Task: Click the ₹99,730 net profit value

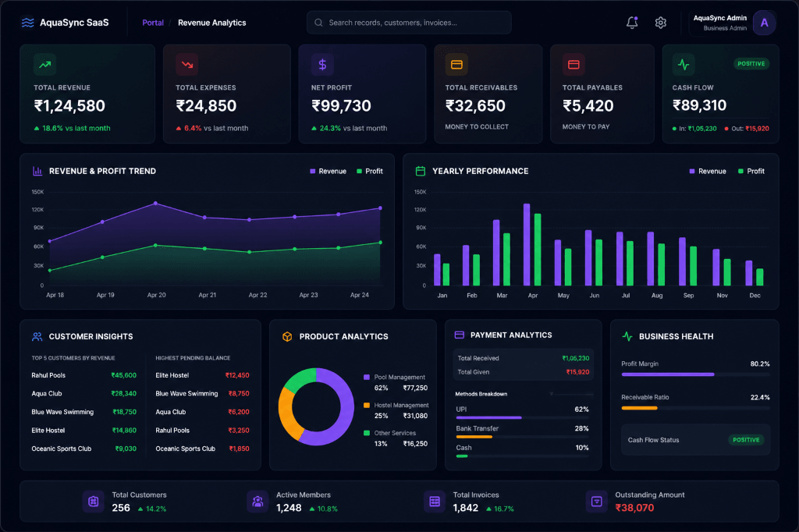Action: (342, 106)
